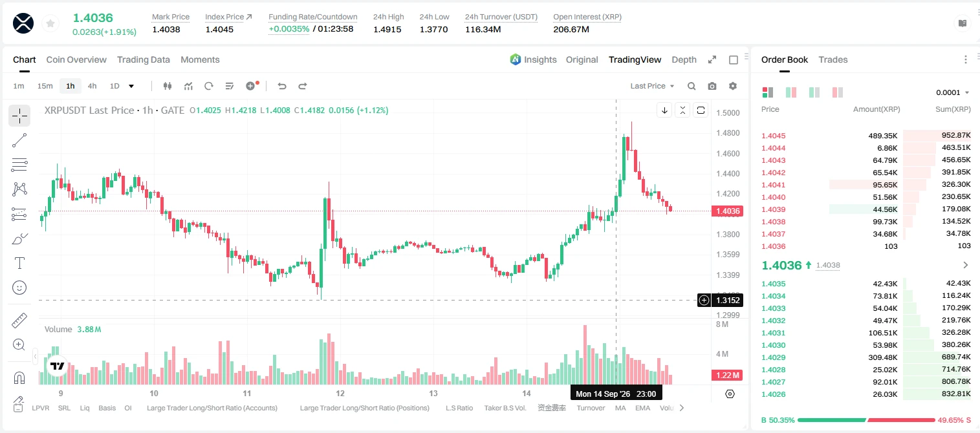
Task: Add XRP to favorites star
Action: pyautogui.click(x=50, y=23)
